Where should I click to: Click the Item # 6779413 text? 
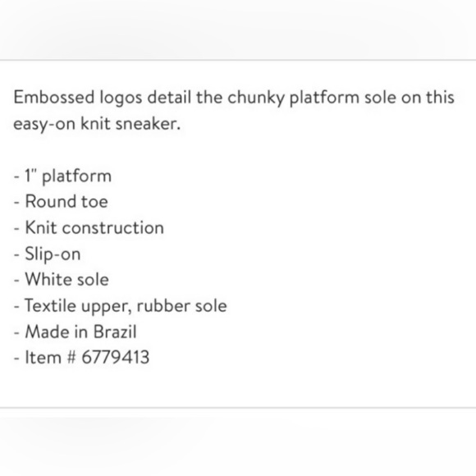coord(87,357)
